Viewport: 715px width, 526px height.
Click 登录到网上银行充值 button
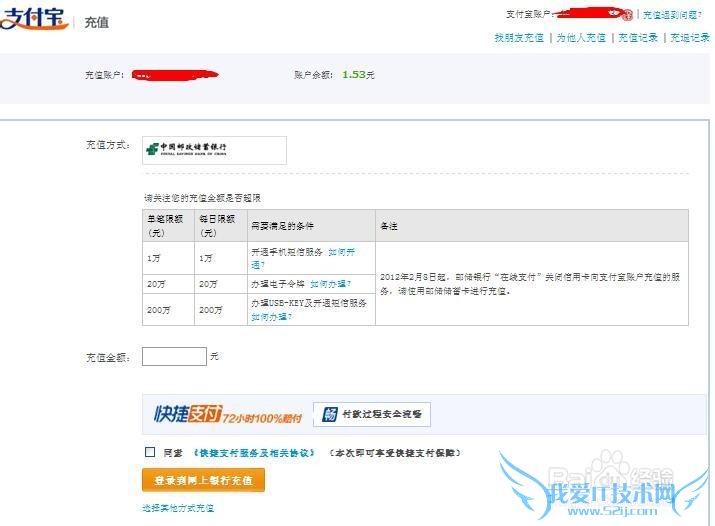point(203,480)
